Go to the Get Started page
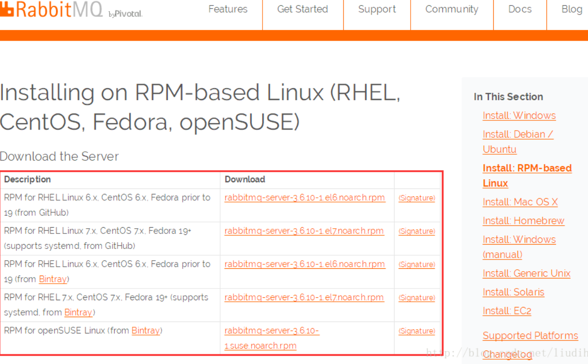The width and height of the screenshot is (588, 364). pyautogui.click(x=302, y=9)
